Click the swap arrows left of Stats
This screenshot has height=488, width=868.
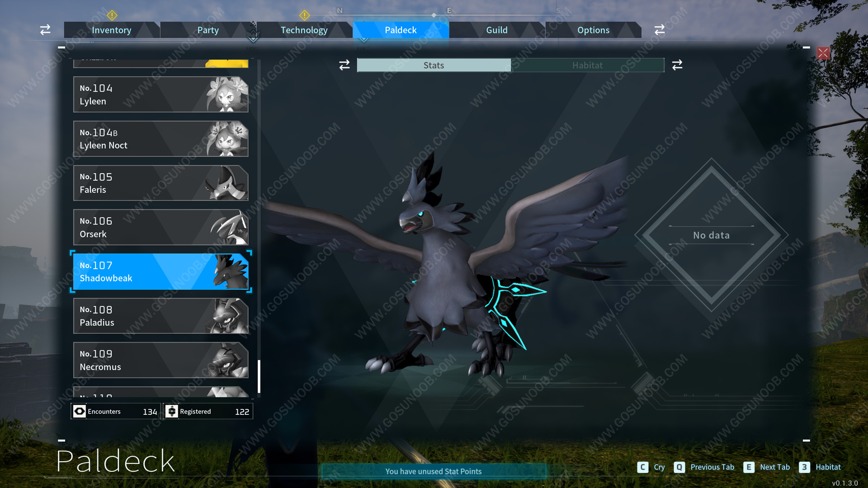pos(344,65)
